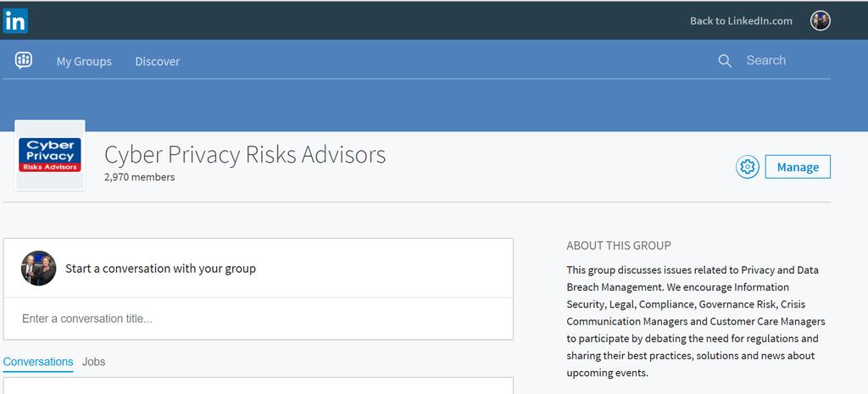Click the LinkedIn logo icon
This screenshot has width=868, height=394.
15,21
